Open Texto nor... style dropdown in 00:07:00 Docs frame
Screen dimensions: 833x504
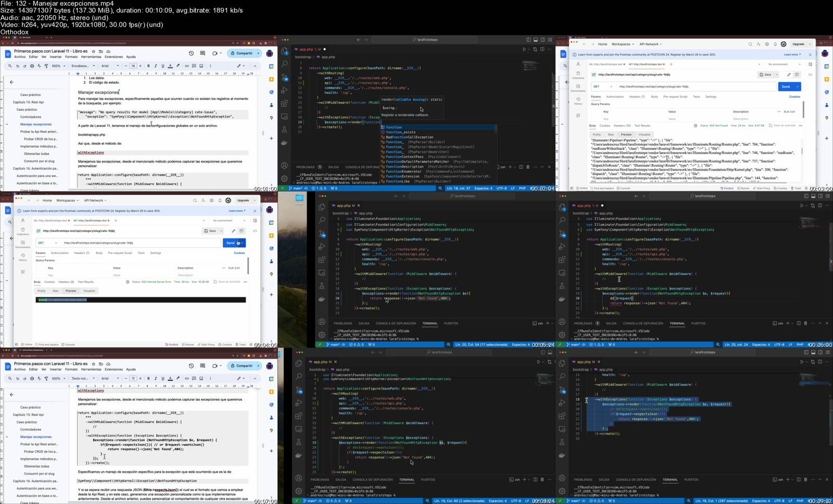(x=83, y=379)
